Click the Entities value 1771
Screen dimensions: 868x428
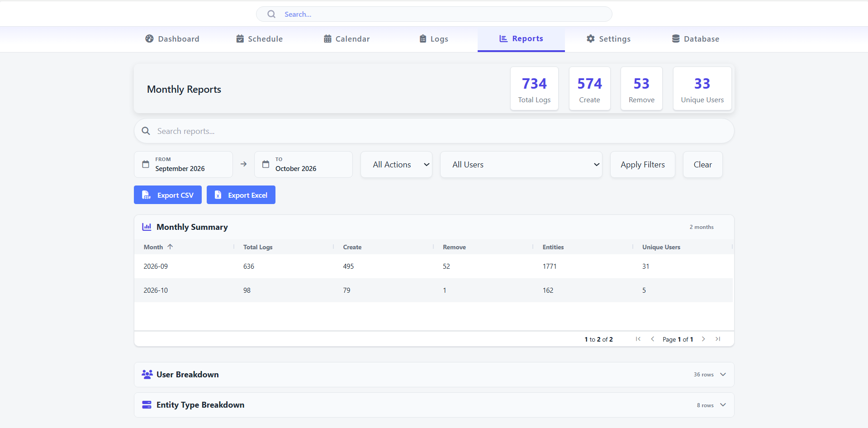pos(550,266)
